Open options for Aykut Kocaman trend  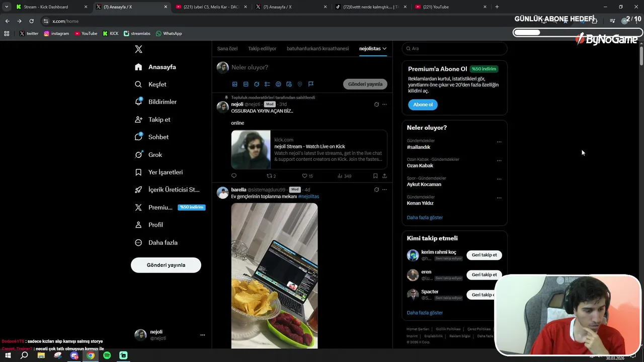(x=499, y=179)
